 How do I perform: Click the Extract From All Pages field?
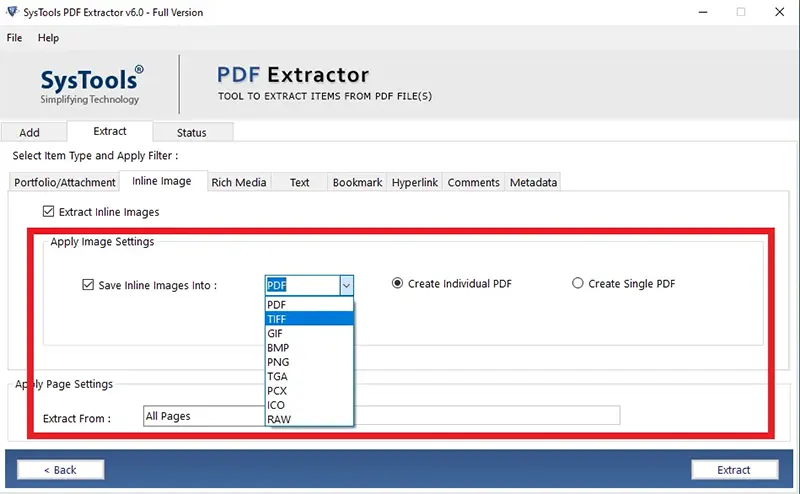pos(204,416)
